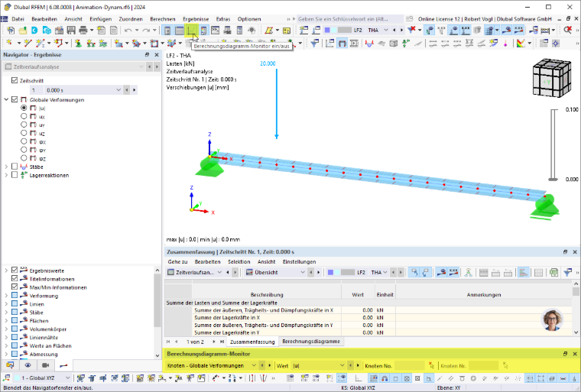The image size is (581, 392).
Task: Click the save file floppy icon
Action: (x=71, y=31)
